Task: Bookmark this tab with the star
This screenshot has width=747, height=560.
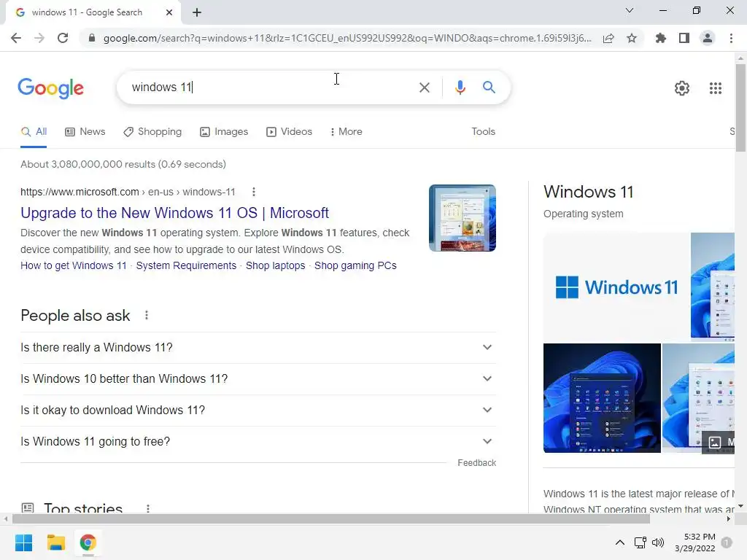Action: pos(632,38)
